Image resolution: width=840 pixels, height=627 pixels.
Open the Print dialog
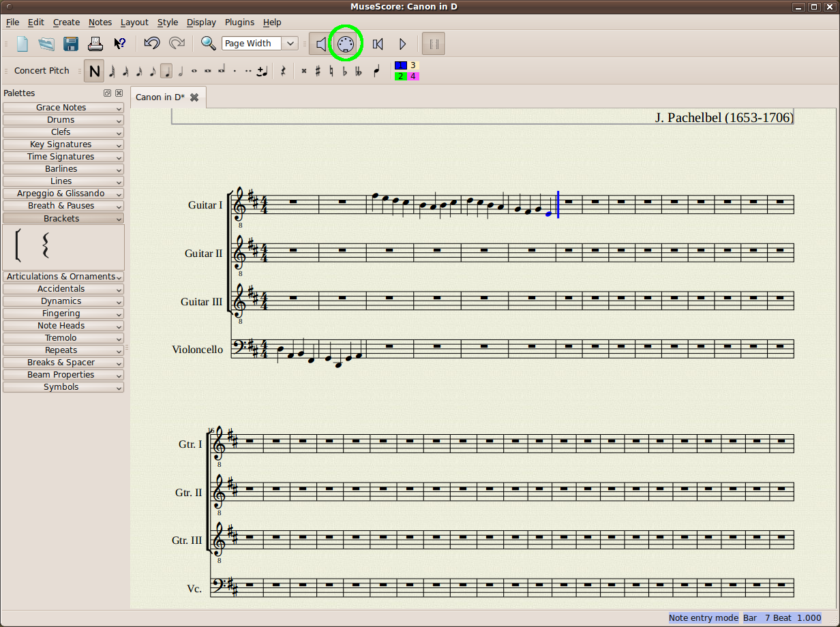click(x=95, y=44)
